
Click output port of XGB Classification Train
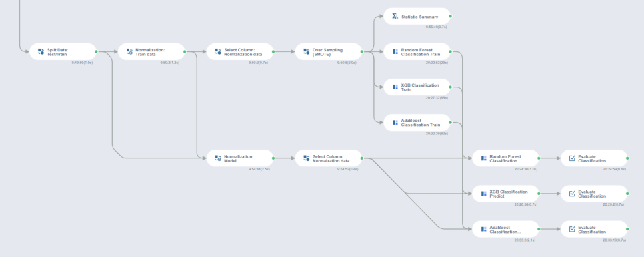point(451,87)
